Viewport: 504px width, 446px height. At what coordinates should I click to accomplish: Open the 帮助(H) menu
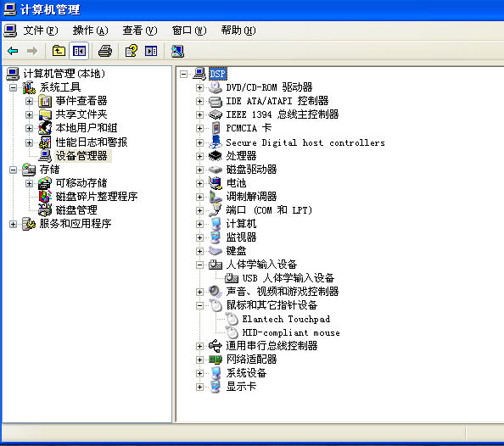click(x=238, y=31)
